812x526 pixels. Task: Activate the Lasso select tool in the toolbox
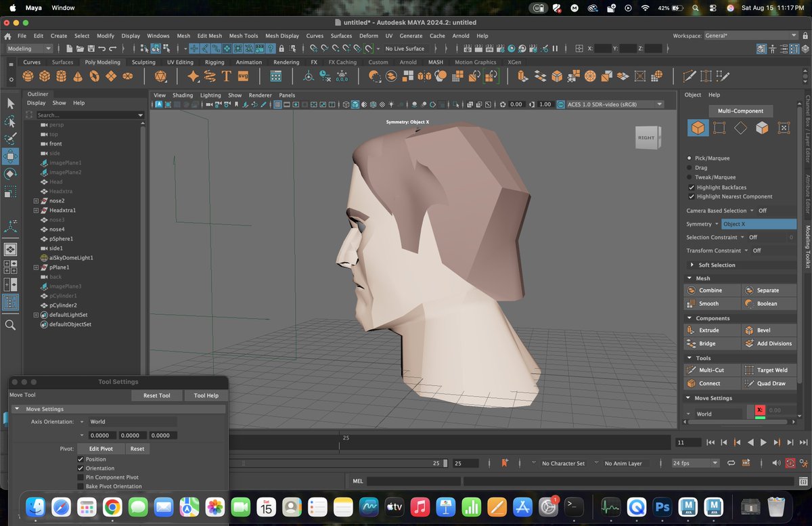pos(10,121)
